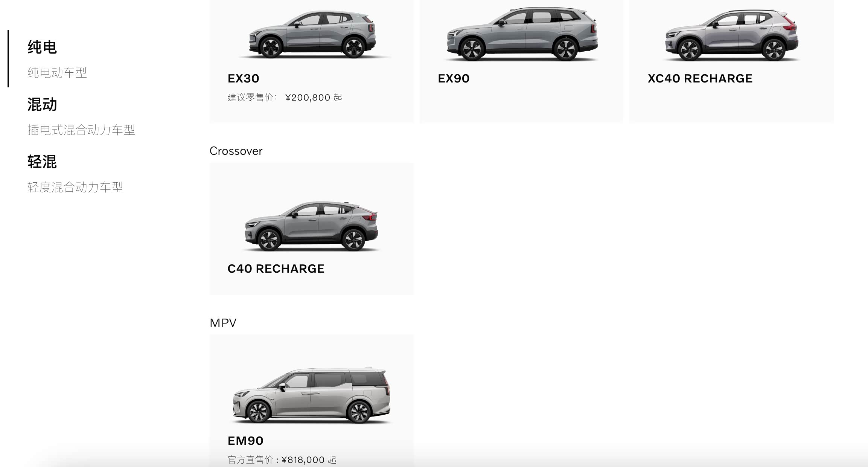Viewport: 868px width, 467px height.
Task: Click the C40 Recharge car image
Action: (311, 226)
